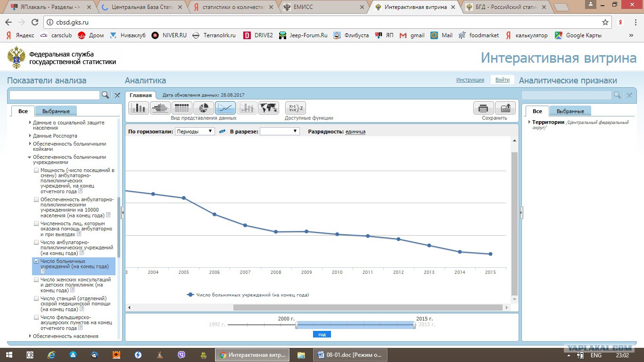Open the Инструкция link
644x362 pixels.
(x=470, y=80)
